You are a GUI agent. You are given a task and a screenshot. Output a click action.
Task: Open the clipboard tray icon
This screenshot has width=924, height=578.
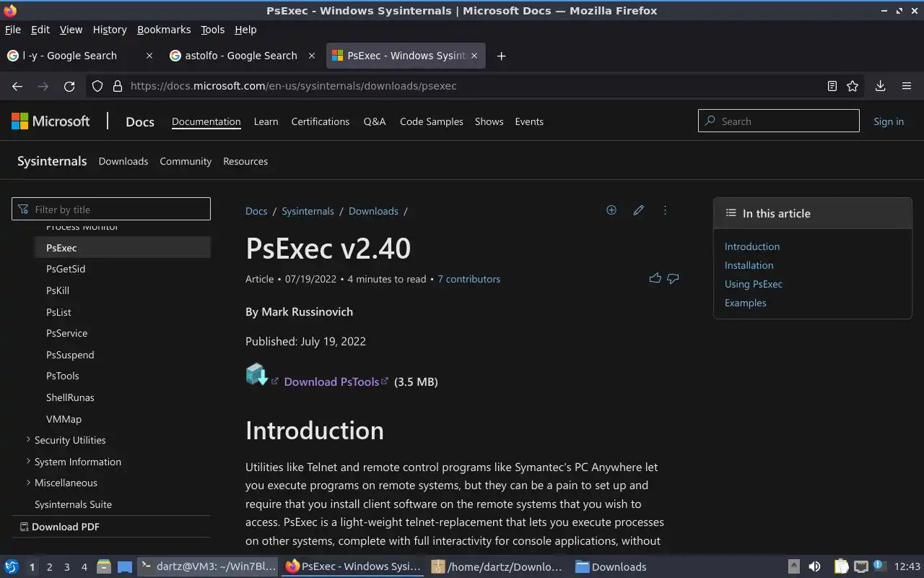[x=841, y=566]
